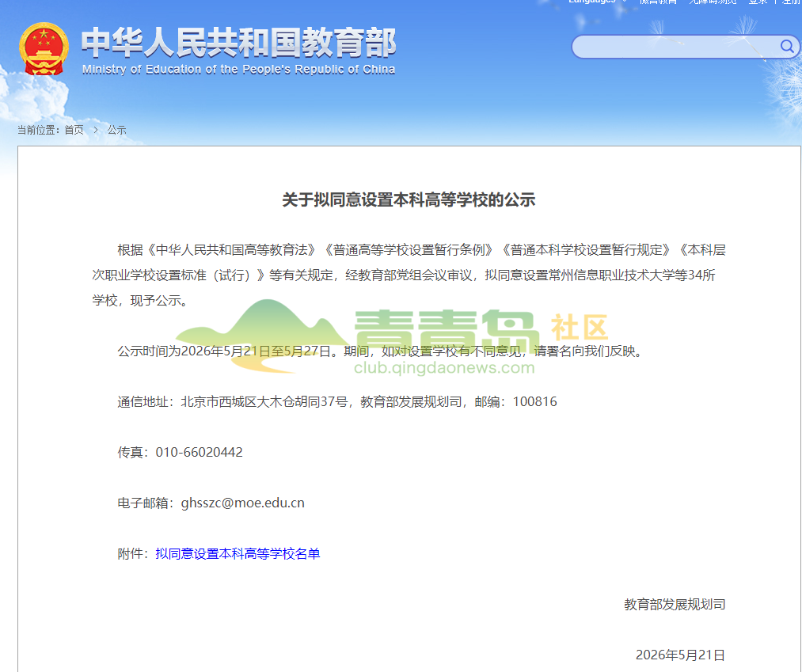The width and height of the screenshot is (802, 672).
Task: Click the signature 教育部发展规划司 at bottom right
Action: pyautogui.click(x=675, y=604)
